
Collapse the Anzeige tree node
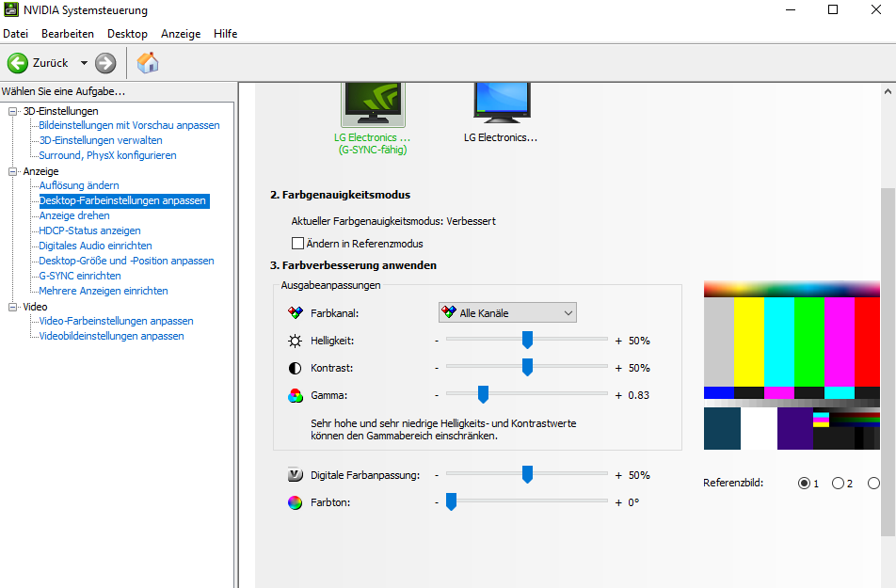[x=12, y=171]
